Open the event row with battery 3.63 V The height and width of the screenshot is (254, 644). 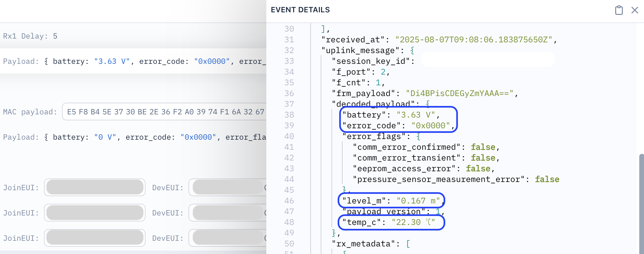pyautogui.click(x=133, y=61)
